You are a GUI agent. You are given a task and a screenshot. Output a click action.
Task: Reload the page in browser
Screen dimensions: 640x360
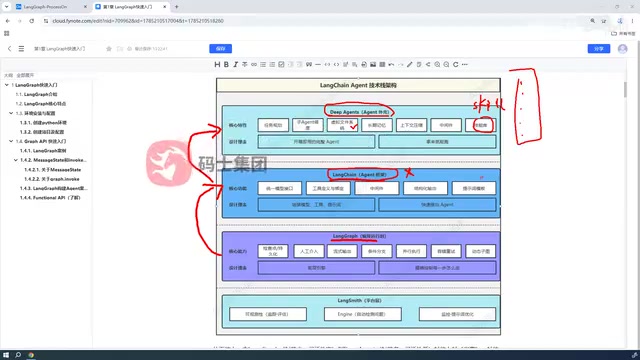(31, 21)
